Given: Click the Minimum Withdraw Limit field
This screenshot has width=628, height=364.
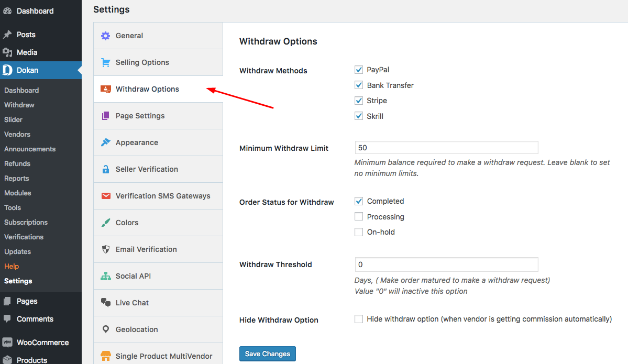Looking at the screenshot, I should (447, 147).
